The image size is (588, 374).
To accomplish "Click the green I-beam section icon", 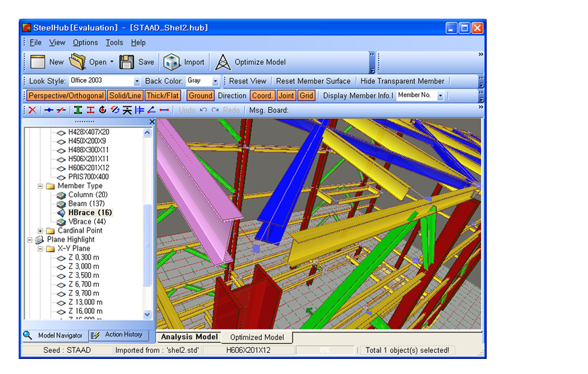I will click(x=78, y=110).
